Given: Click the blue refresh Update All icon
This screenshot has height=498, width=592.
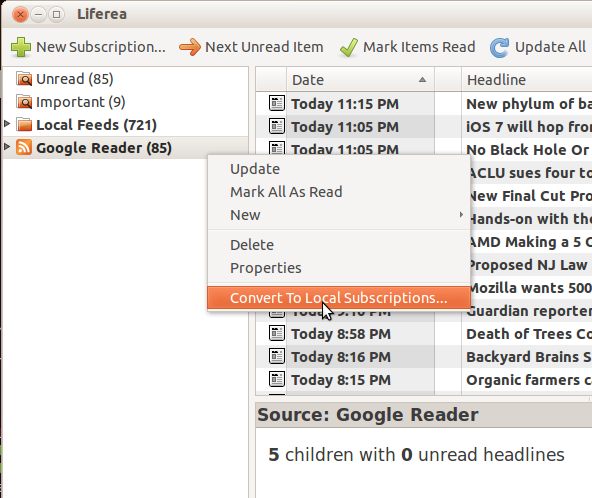Looking at the screenshot, I should pyautogui.click(x=500, y=48).
